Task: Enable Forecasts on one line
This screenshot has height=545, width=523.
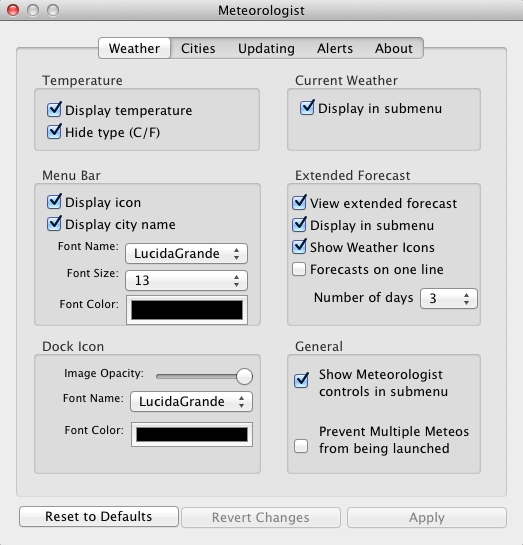Action: 299,269
